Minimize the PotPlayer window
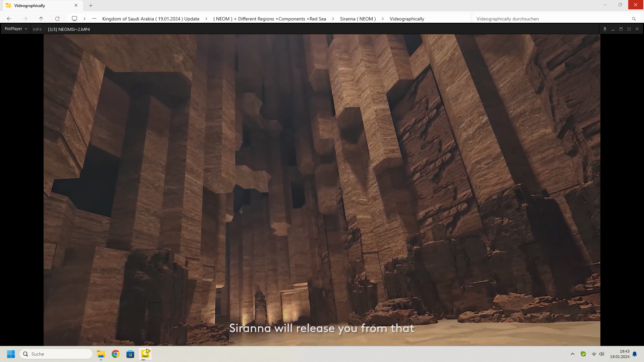 (x=613, y=29)
